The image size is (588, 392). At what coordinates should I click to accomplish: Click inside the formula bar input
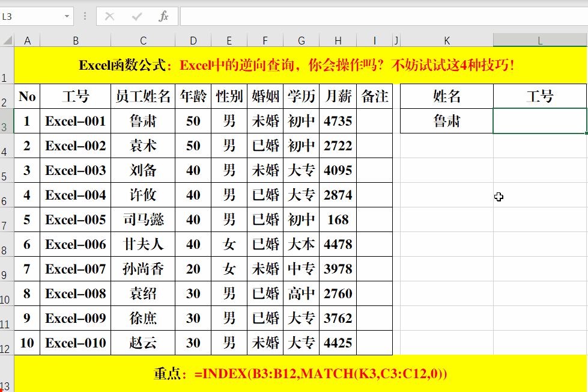tap(384, 16)
